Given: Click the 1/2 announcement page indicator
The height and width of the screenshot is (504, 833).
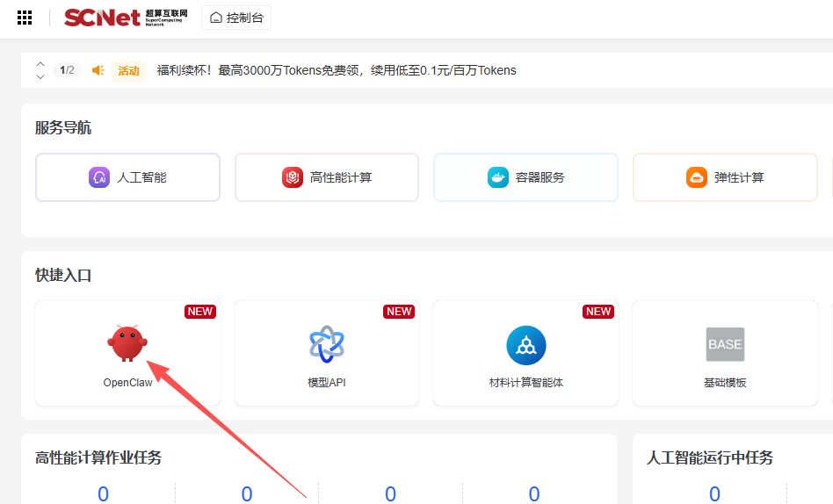Looking at the screenshot, I should point(67,70).
